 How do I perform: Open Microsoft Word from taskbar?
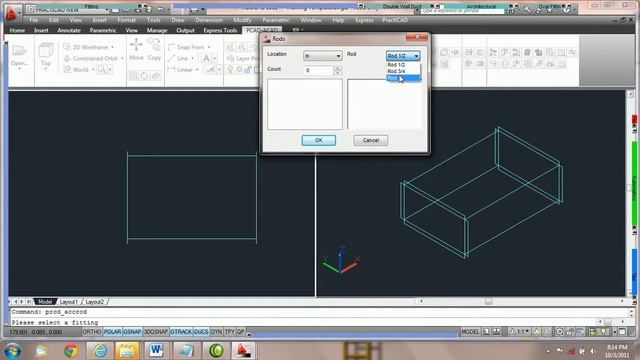(x=156, y=350)
